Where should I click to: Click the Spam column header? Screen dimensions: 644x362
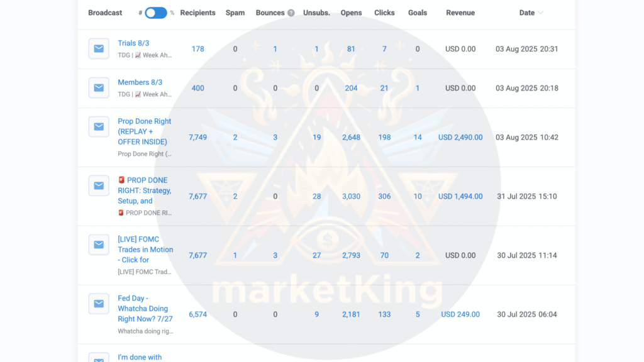point(235,13)
